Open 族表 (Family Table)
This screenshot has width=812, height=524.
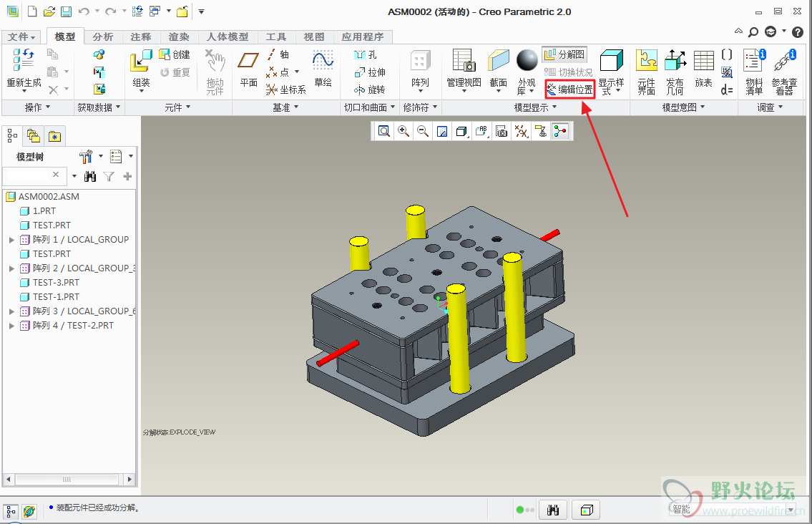[704, 69]
